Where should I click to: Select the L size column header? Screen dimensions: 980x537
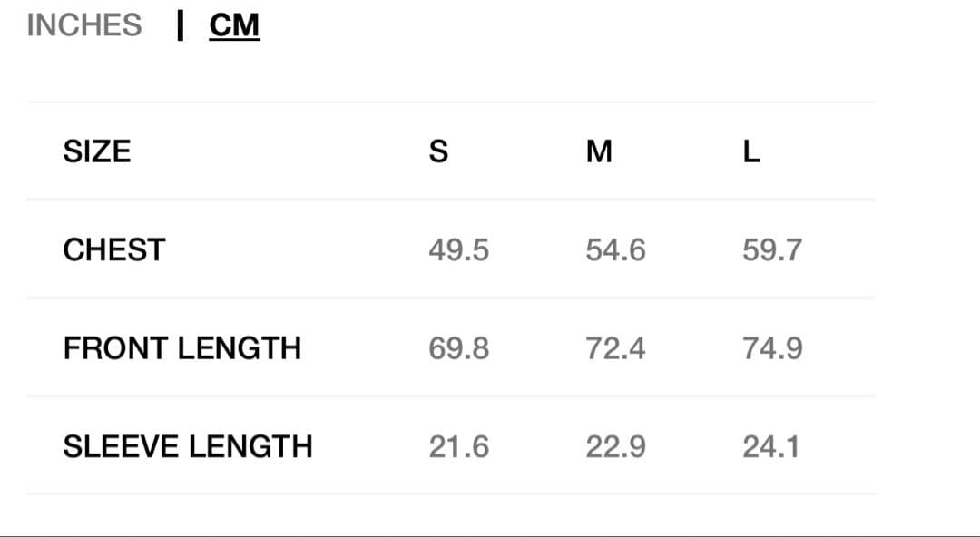tap(751, 151)
